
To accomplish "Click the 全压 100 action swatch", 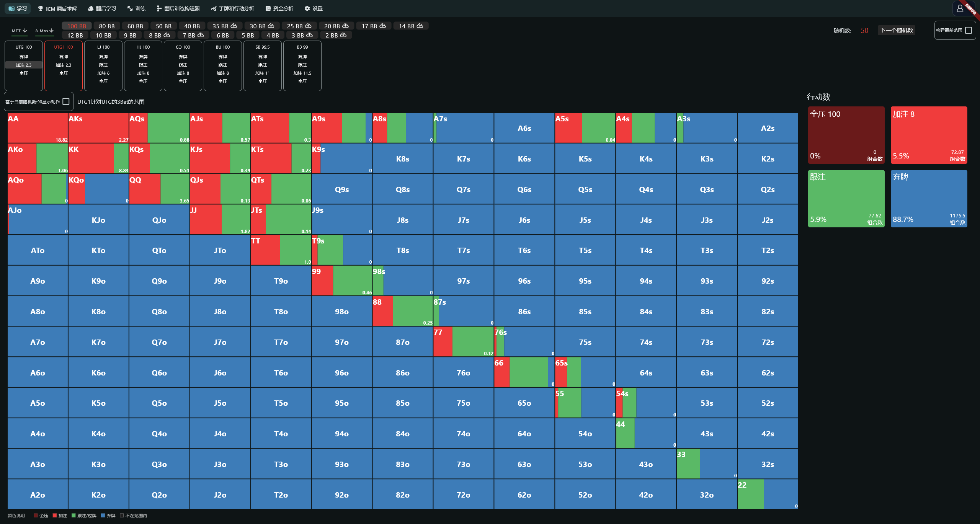I will click(x=846, y=135).
